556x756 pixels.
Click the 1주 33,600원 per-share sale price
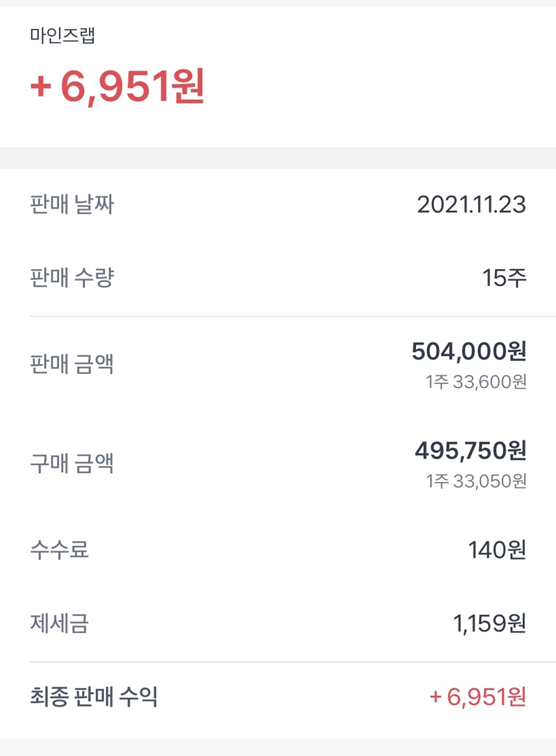[476, 382]
